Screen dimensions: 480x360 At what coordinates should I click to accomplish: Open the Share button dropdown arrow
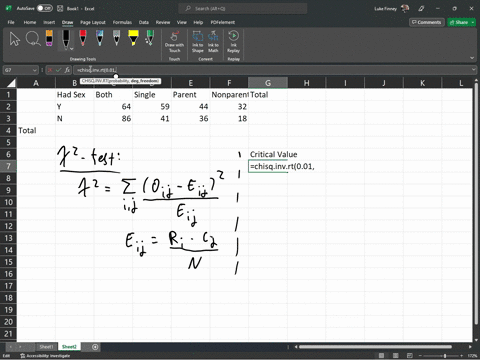click(473, 22)
